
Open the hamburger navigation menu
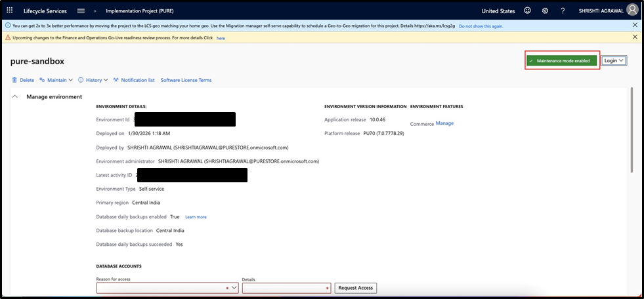pos(81,11)
